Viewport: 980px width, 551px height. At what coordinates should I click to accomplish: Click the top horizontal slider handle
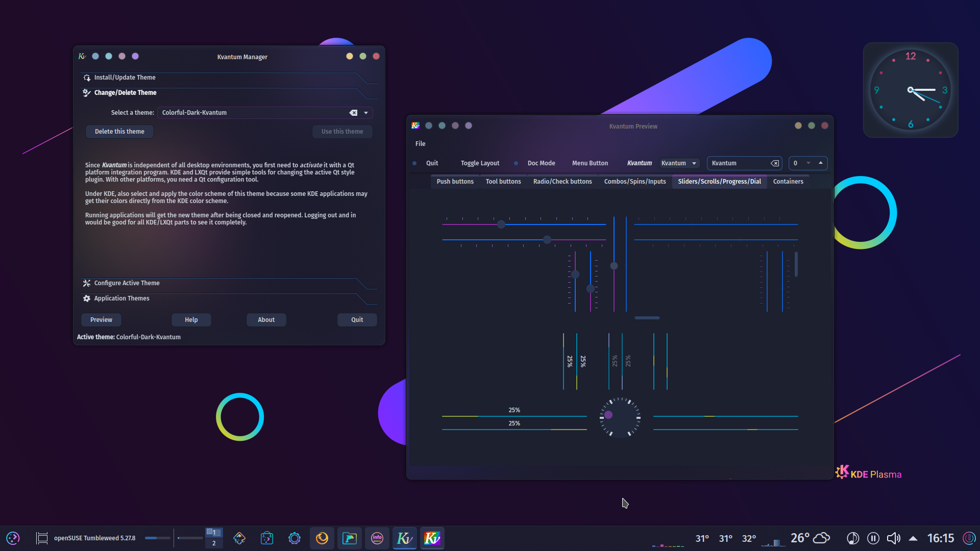501,224
